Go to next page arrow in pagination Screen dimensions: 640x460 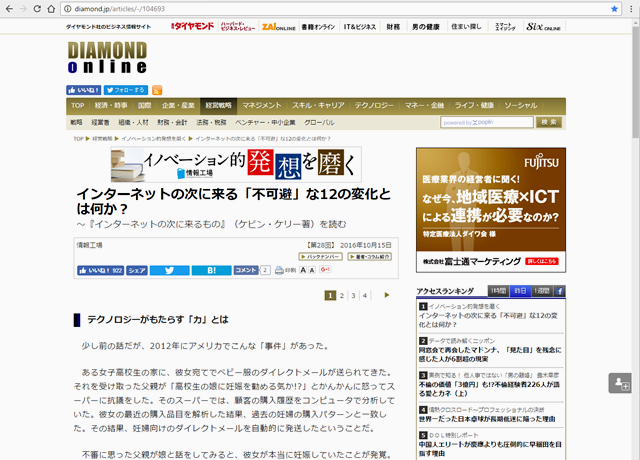tap(386, 296)
